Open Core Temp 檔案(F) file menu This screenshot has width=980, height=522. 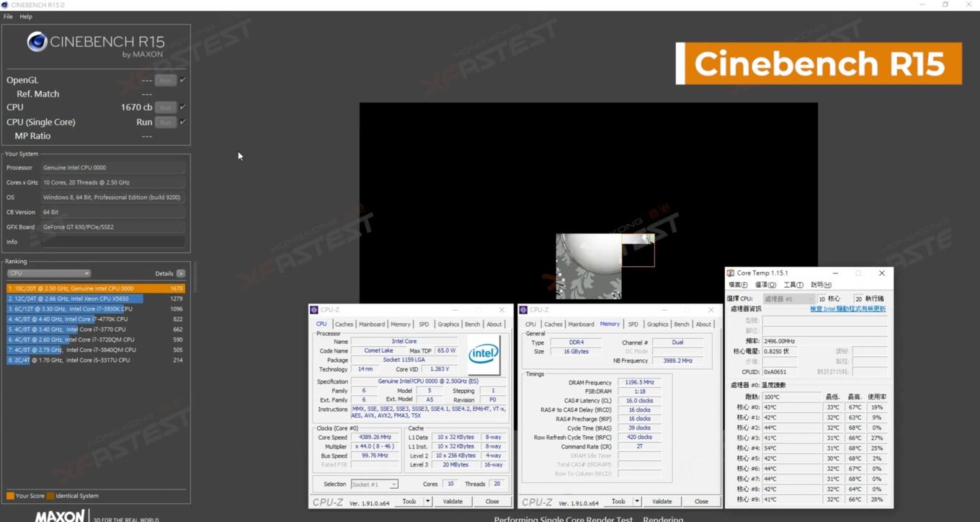738,285
